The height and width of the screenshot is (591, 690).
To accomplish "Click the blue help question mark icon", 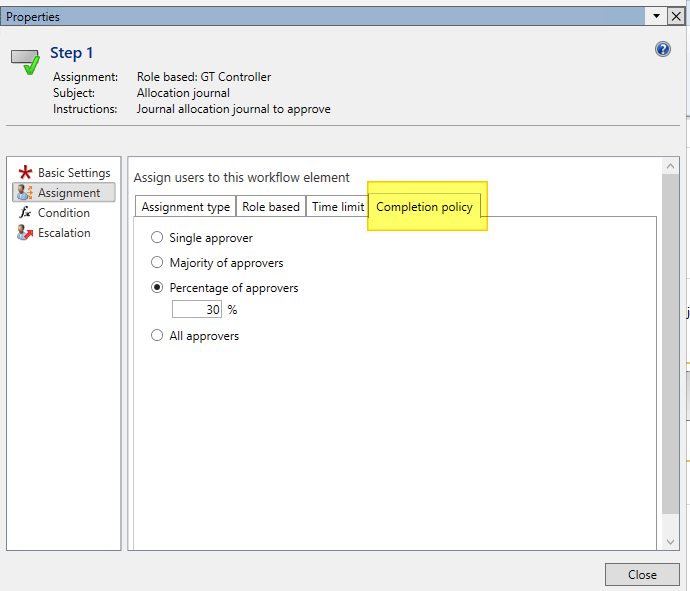I will 662,49.
